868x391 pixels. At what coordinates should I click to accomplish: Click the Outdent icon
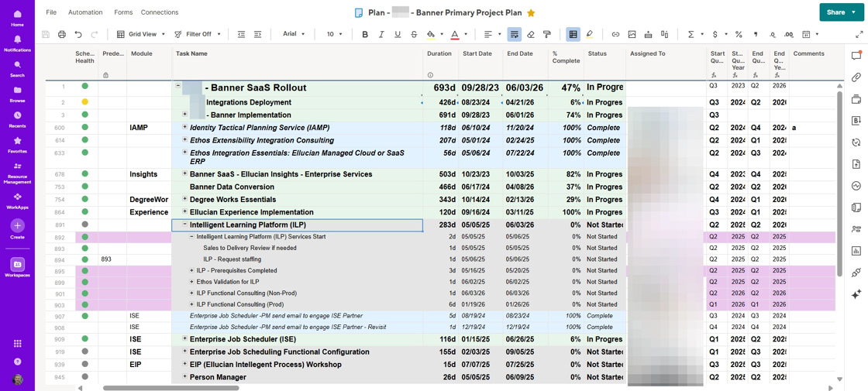[241, 34]
